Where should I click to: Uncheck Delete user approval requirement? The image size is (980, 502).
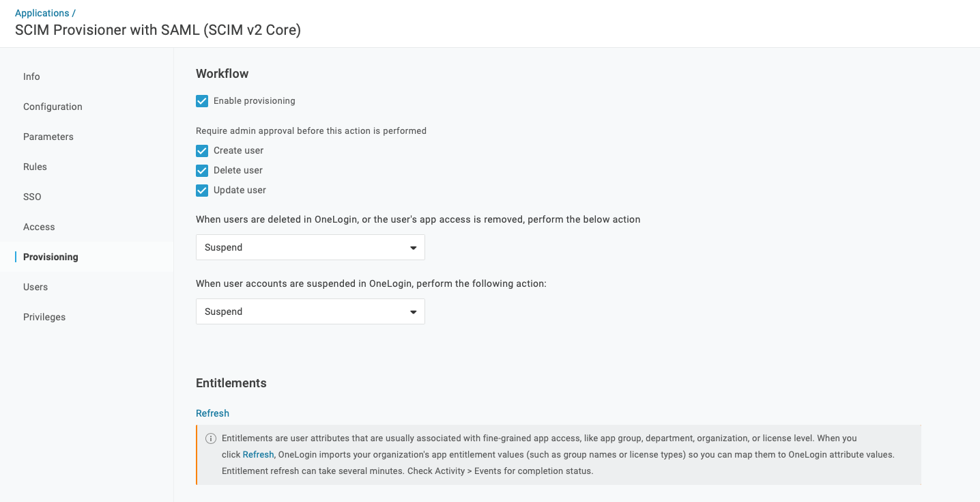[x=202, y=170]
